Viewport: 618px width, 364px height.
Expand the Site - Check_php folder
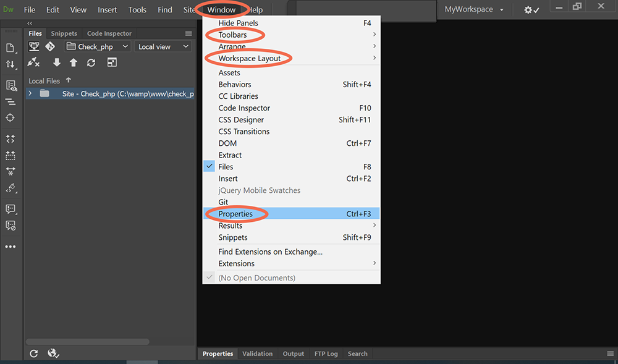(x=30, y=93)
